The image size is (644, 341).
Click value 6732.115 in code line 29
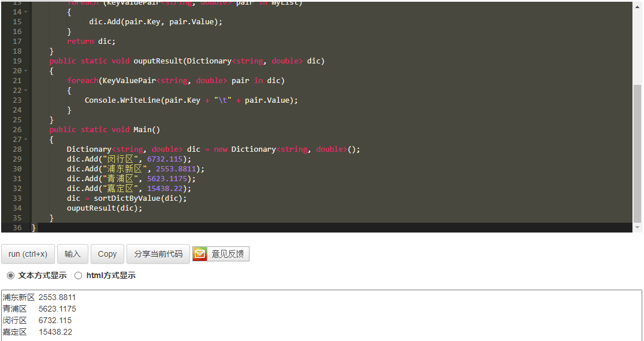pyautogui.click(x=165, y=159)
